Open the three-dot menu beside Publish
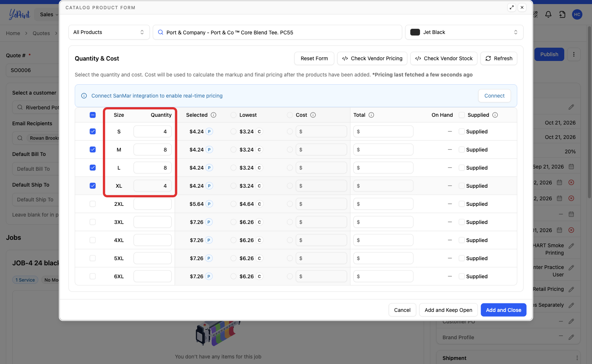The image size is (592, 364). point(574,54)
